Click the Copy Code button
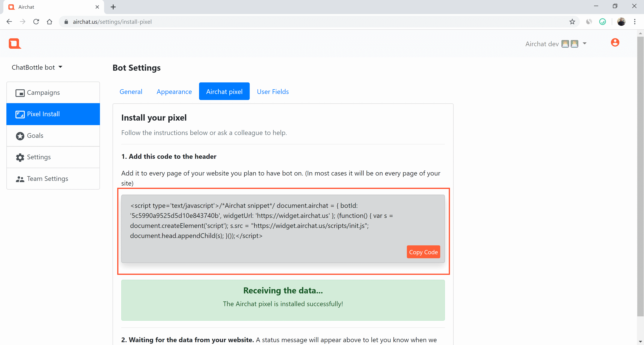The width and height of the screenshot is (644, 345). [x=423, y=252]
